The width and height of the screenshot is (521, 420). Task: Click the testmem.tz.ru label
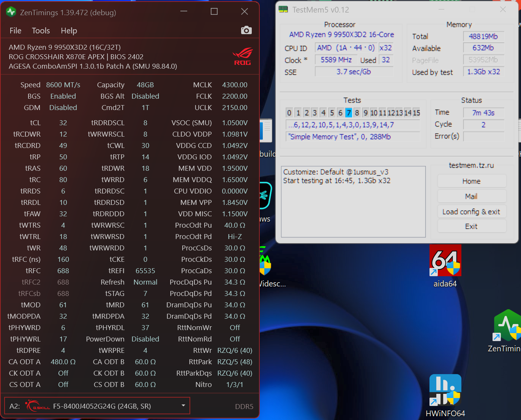pos(471,165)
